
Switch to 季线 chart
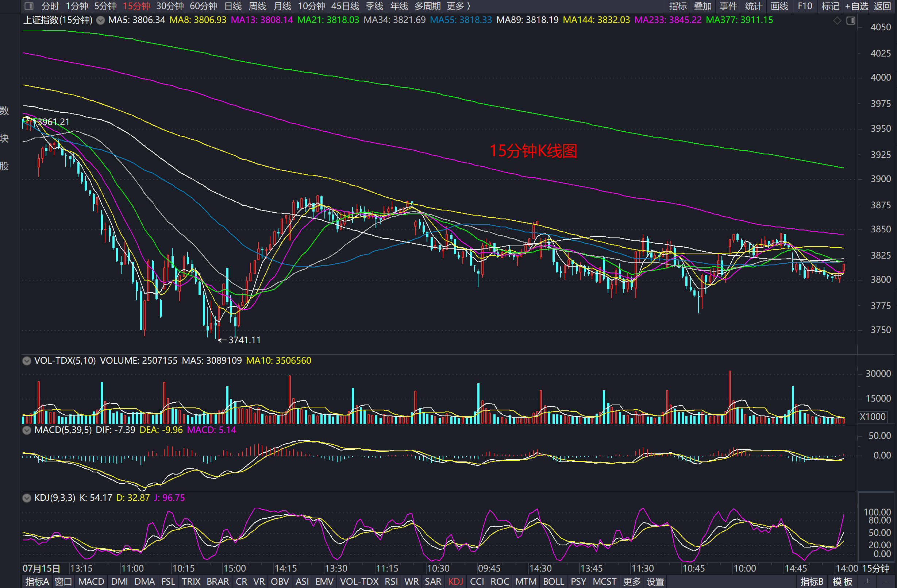pos(374,6)
